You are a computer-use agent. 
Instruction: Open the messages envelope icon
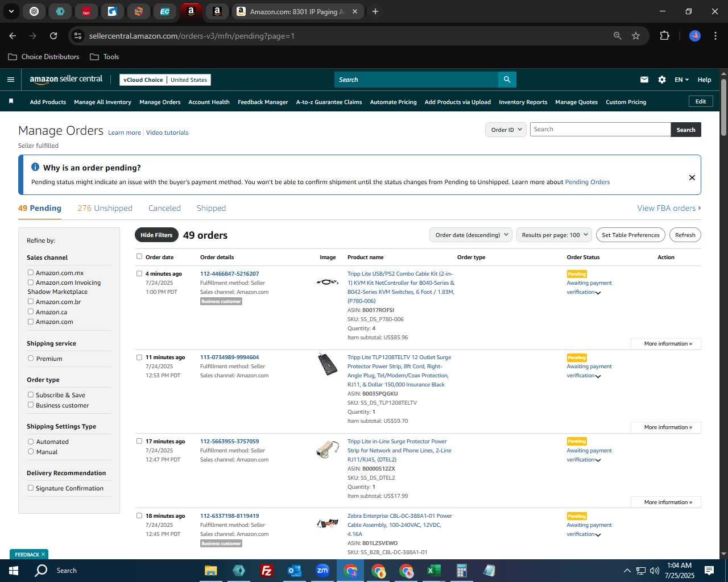coord(644,80)
